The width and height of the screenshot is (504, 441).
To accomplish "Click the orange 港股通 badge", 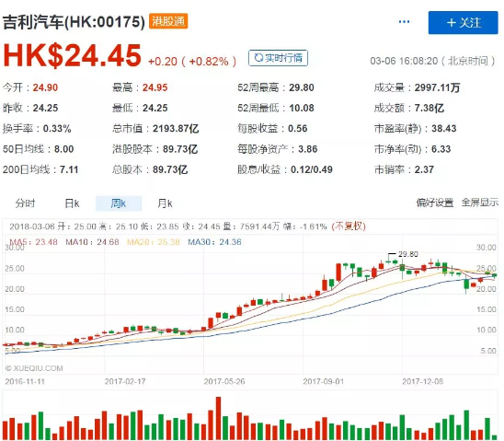I will click(x=168, y=21).
